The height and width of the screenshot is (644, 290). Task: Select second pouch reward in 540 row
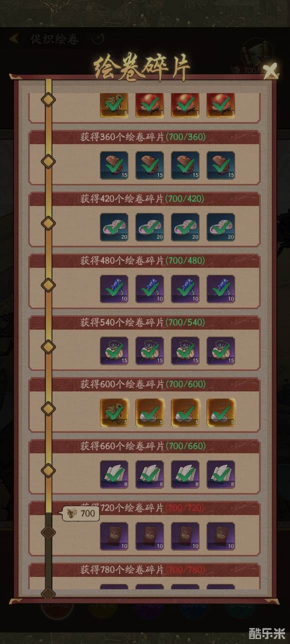tap(149, 351)
